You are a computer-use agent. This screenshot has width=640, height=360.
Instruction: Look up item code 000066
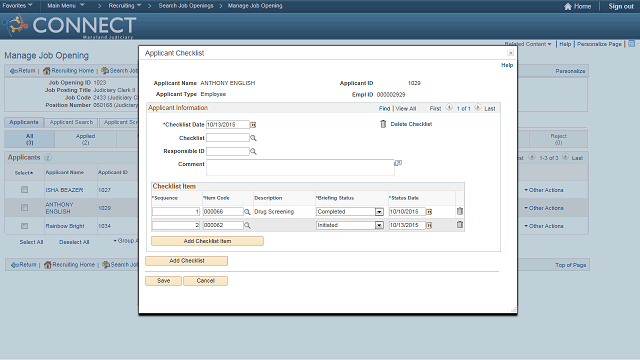coord(247,212)
